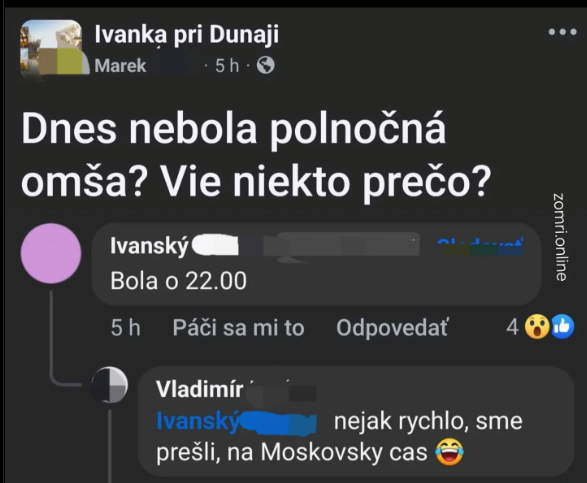
Task: Open the Ivanka pri Dunaji group avatar
Action: click(51, 48)
